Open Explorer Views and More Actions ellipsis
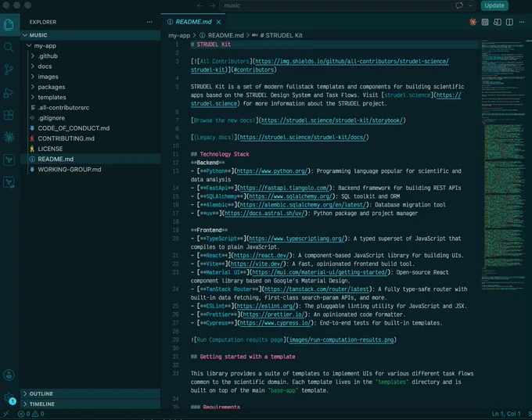 click(x=149, y=22)
